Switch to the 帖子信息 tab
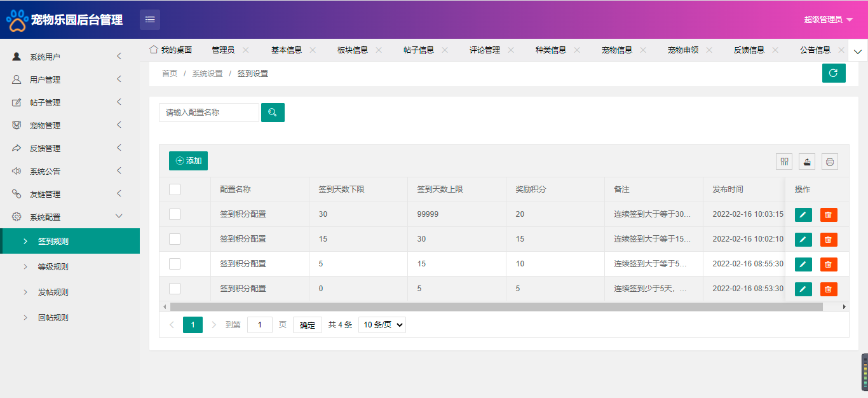The height and width of the screenshot is (398, 868). 418,50
